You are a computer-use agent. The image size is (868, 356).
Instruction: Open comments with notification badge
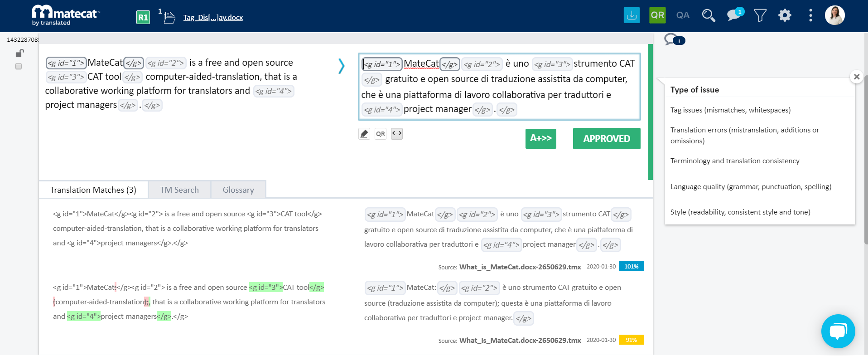pyautogui.click(x=734, y=15)
